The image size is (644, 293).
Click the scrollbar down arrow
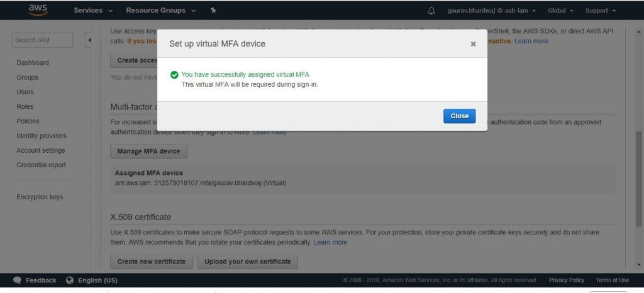[x=639, y=265]
